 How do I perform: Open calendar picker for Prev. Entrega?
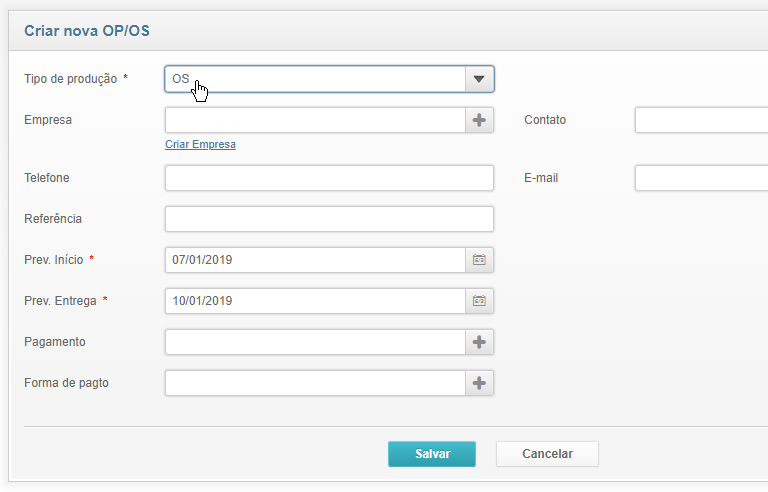pos(479,301)
